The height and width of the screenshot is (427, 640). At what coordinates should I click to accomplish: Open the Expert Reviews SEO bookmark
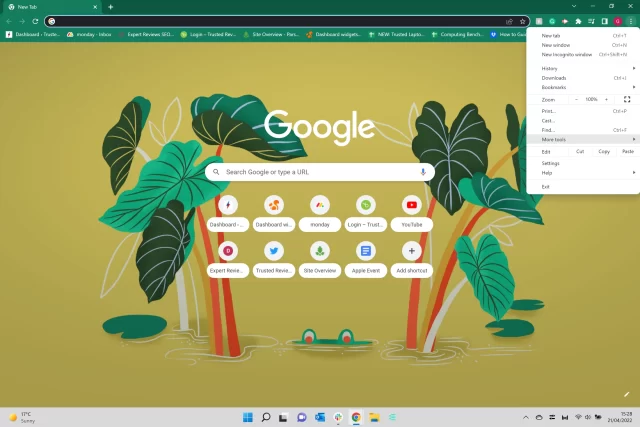(147, 34)
